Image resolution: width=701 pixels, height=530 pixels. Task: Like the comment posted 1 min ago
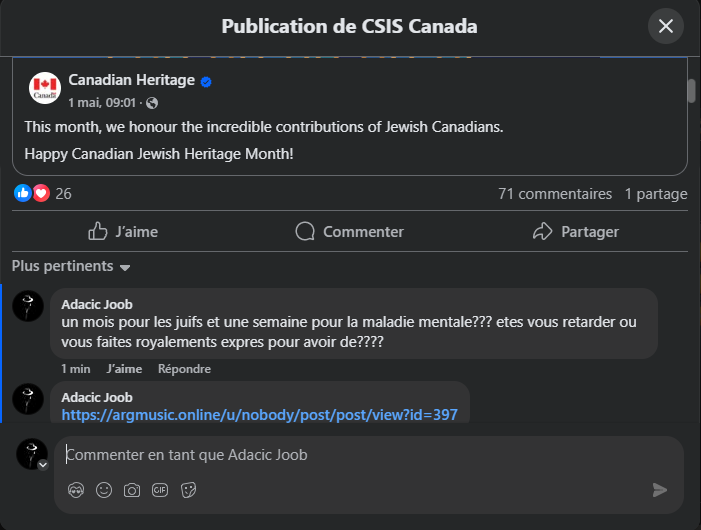[x=124, y=369]
